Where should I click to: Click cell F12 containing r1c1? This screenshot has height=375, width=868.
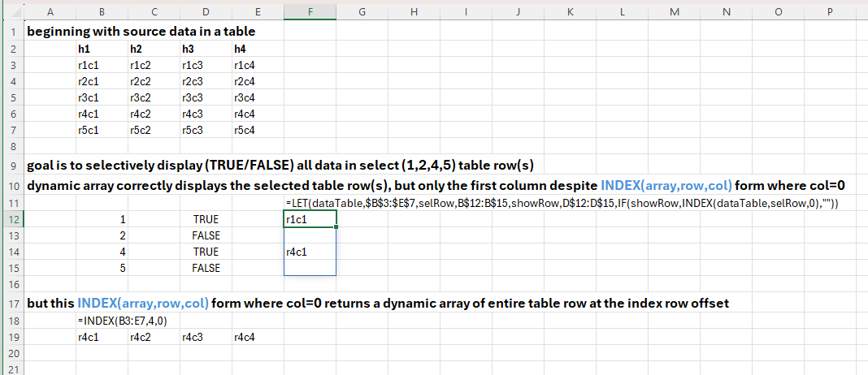tap(310, 220)
